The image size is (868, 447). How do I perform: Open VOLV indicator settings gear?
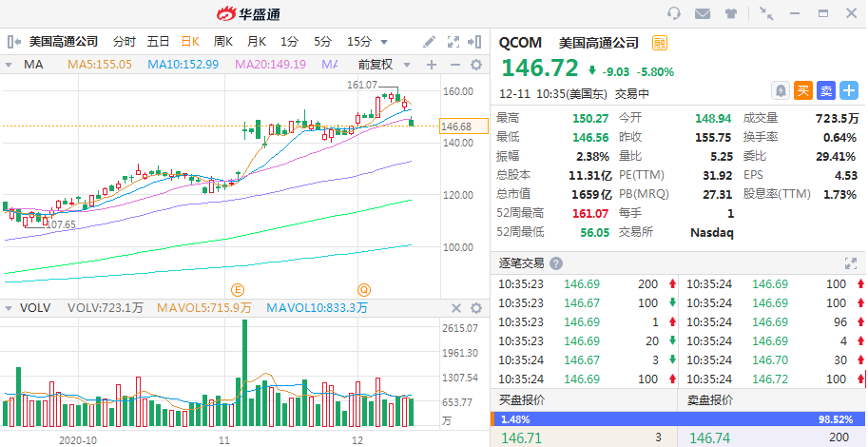pos(476,308)
